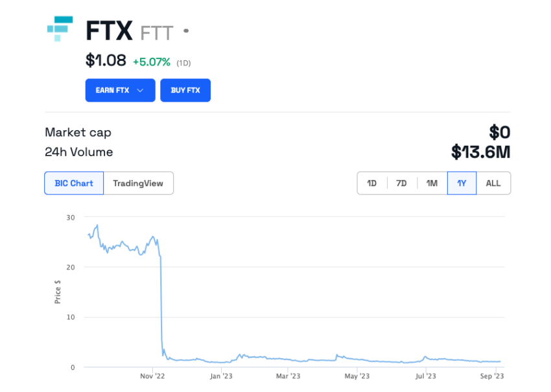Viewport: 551px width, 392px height.
Task: Switch chart to the 1D timeframe
Action: [371, 183]
